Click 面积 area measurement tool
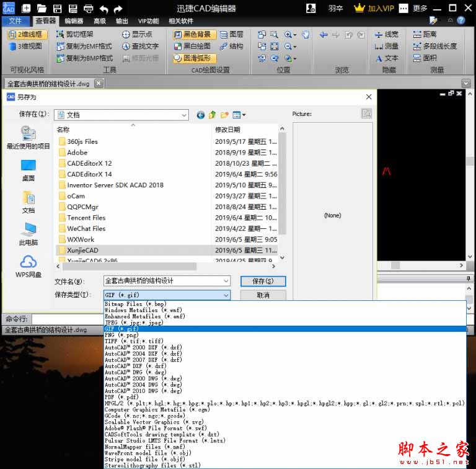Screen dimensions: 476x469 tap(425, 58)
